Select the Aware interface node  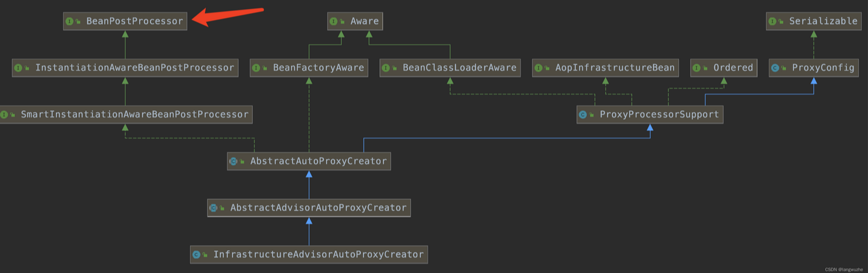pyautogui.click(x=355, y=21)
